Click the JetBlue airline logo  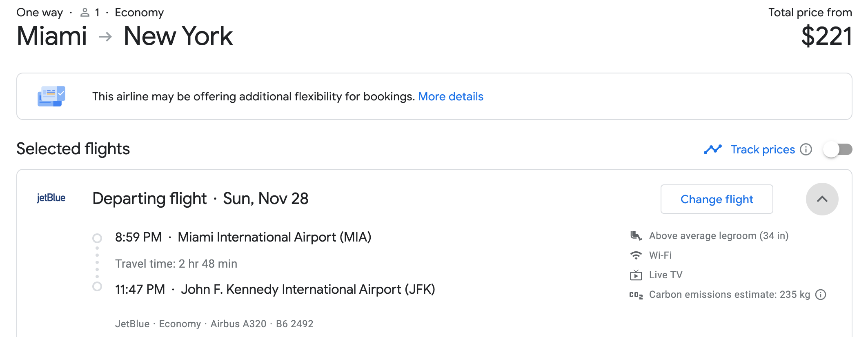click(x=51, y=198)
